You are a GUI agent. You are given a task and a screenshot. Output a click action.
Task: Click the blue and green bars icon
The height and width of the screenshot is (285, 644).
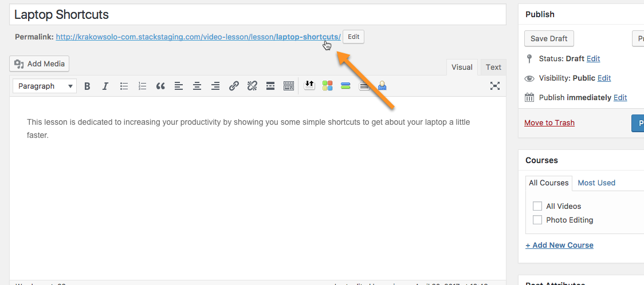tap(345, 86)
